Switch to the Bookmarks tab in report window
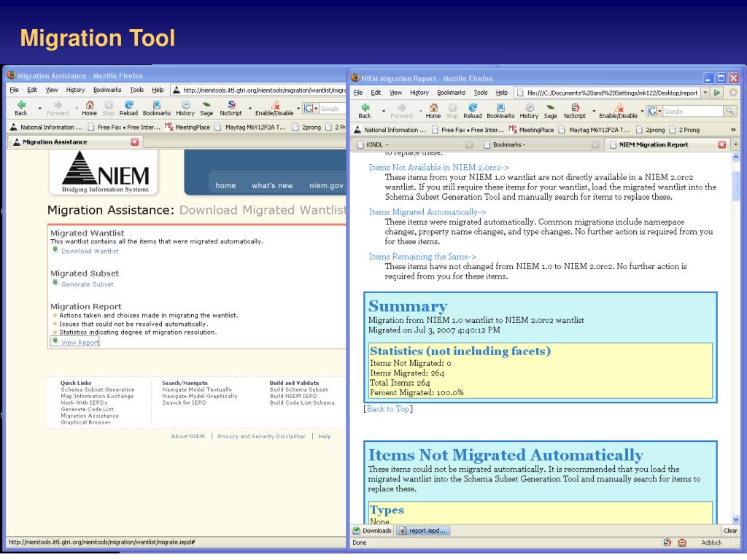The width and height of the screenshot is (747, 560). point(541,144)
